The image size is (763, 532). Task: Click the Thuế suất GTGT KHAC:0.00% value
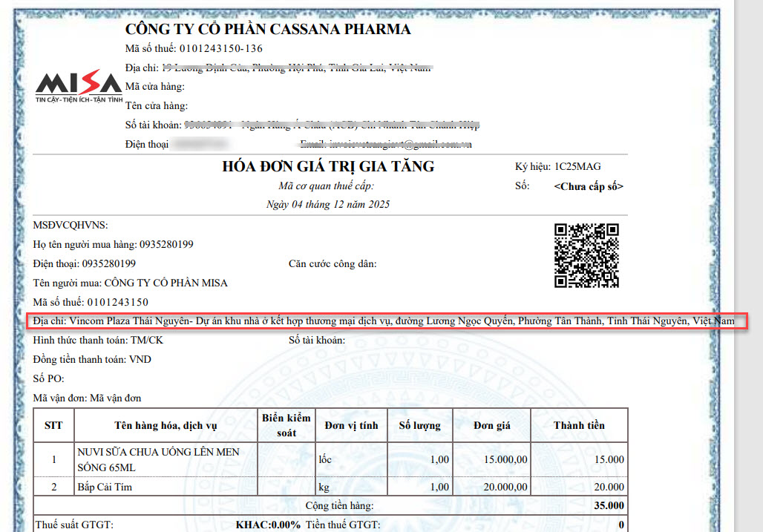coord(268,525)
